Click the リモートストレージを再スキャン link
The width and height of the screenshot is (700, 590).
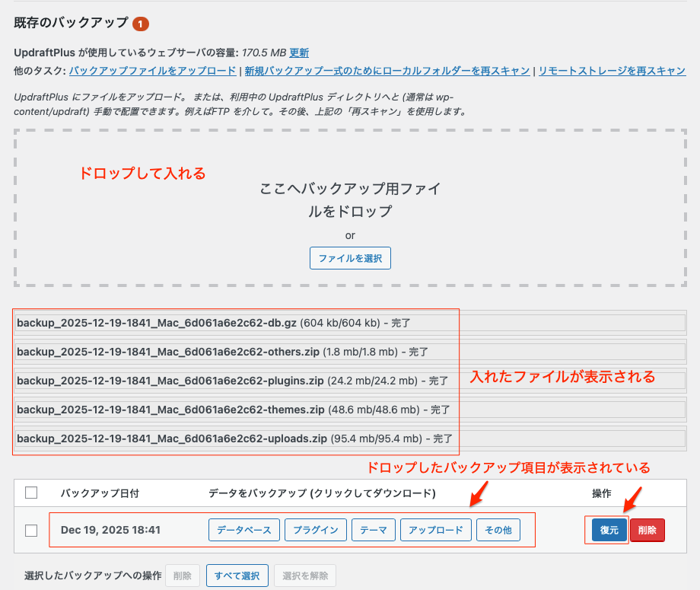[612, 71]
